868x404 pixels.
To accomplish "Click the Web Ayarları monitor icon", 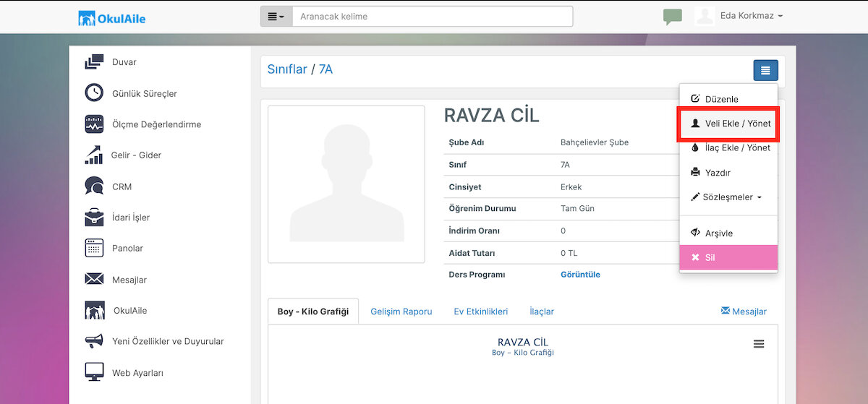I will coord(94,372).
